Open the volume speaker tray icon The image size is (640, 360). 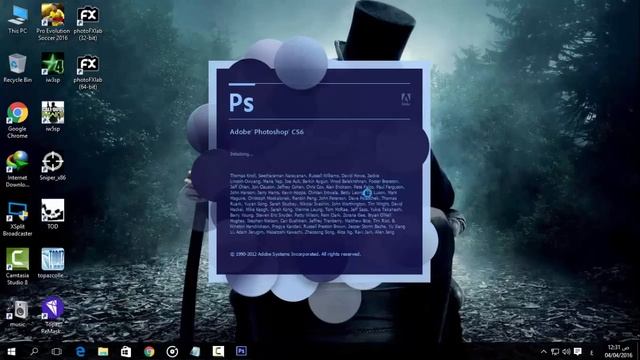coord(566,352)
